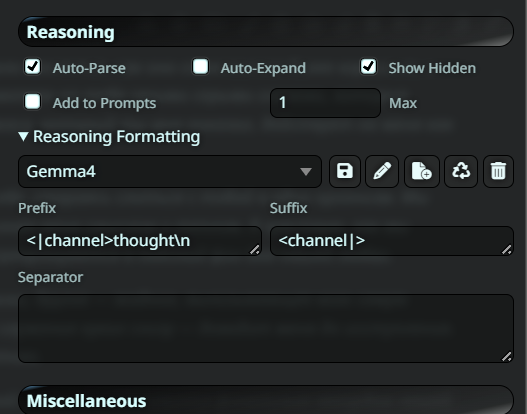The image size is (527, 414).
Task: Click the pencil rename template icon
Action: tap(382, 171)
